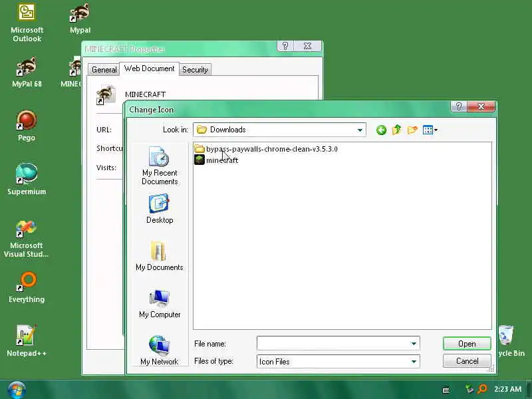Screen dimensions: 532x399
Task: Click the green Back navigation arrow
Action: tap(381, 130)
